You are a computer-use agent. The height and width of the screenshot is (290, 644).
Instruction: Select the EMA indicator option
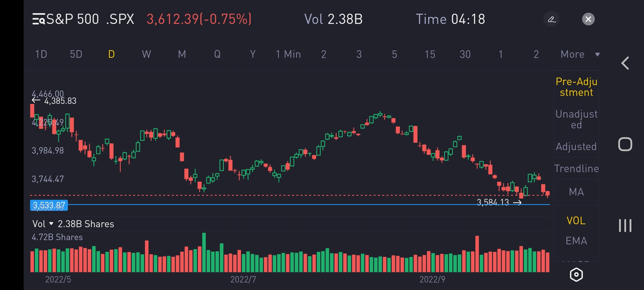576,241
